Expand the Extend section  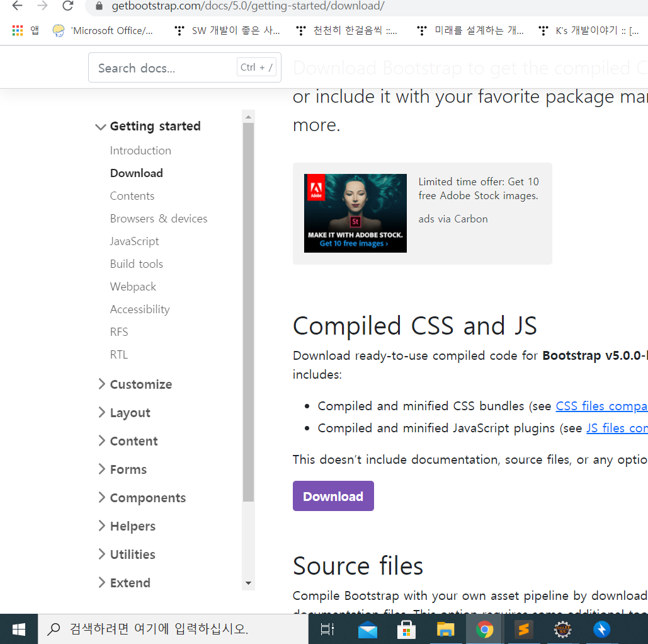[x=125, y=583]
